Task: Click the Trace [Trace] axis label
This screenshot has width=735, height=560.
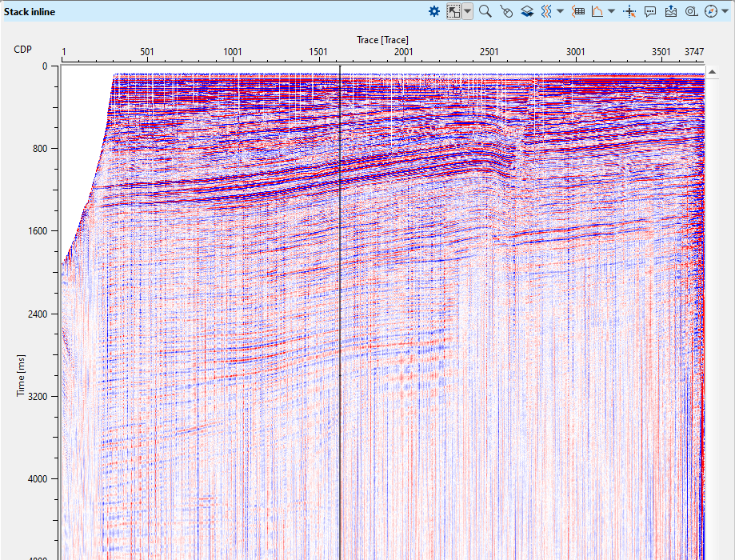Action: coord(382,39)
